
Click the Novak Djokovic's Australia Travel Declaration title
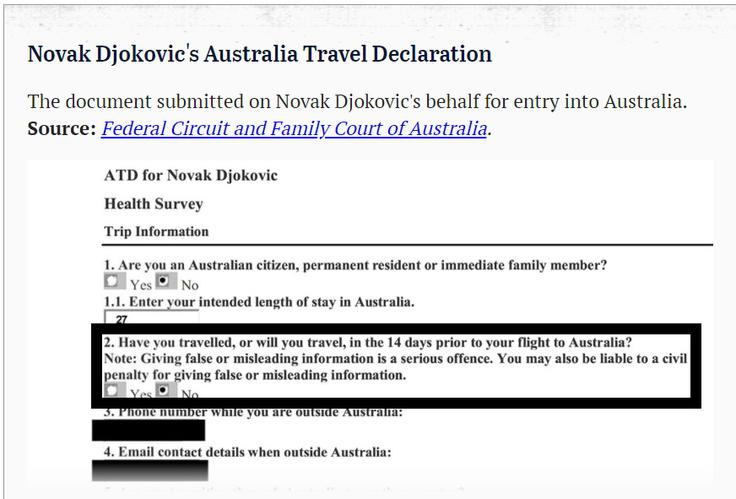[260, 54]
